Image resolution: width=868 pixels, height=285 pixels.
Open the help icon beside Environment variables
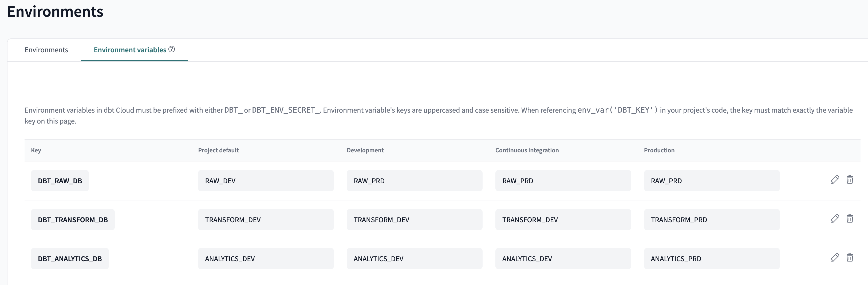click(172, 49)
